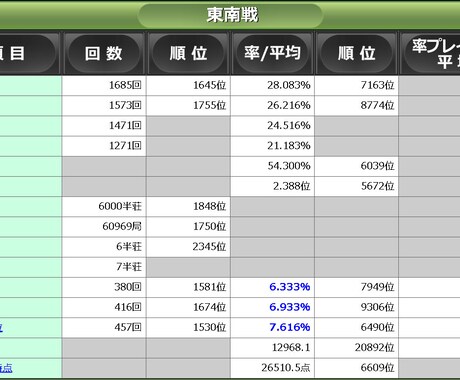
Task: Select cell 20892位
Action: (x=356, y=348)
